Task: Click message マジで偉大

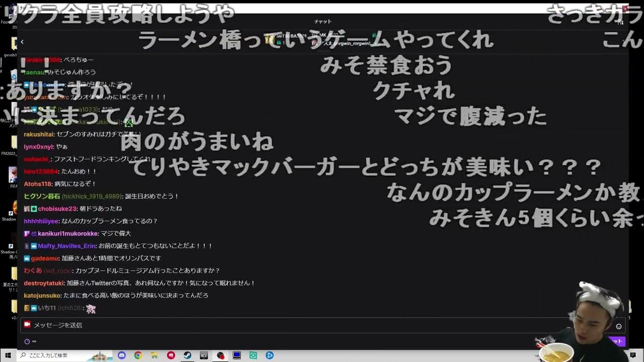Action: 116,233
